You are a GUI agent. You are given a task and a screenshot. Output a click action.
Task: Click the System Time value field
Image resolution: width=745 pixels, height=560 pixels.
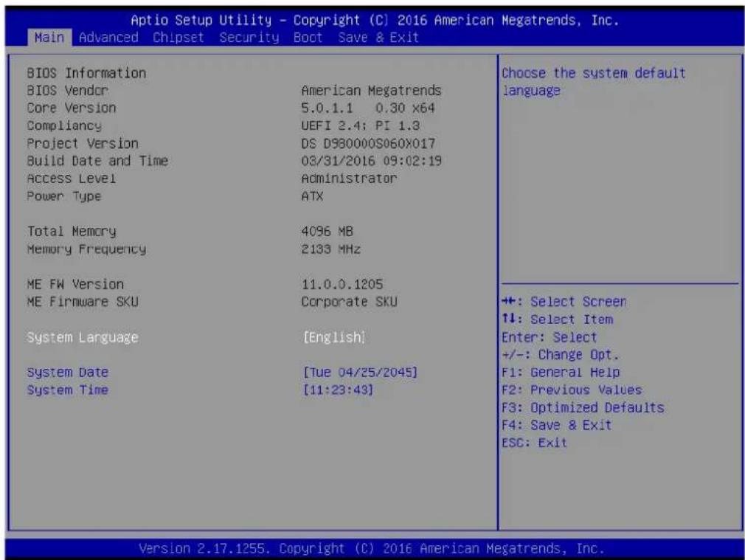(338, 390)
